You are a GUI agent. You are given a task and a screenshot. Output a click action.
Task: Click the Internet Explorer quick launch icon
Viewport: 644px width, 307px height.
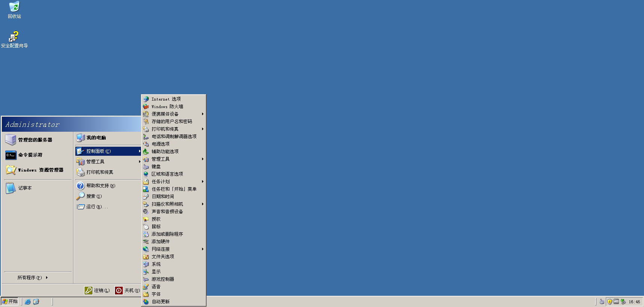(28, 302)
